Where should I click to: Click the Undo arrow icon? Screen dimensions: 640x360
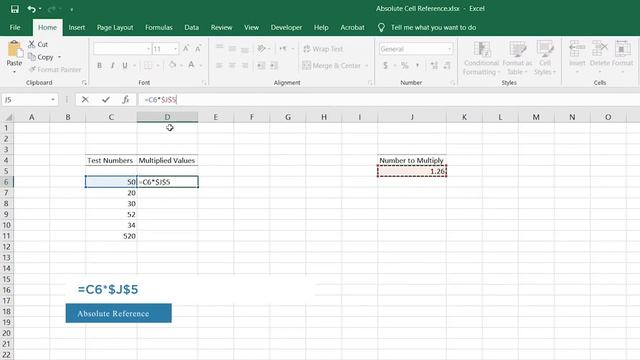coord(31,9)
